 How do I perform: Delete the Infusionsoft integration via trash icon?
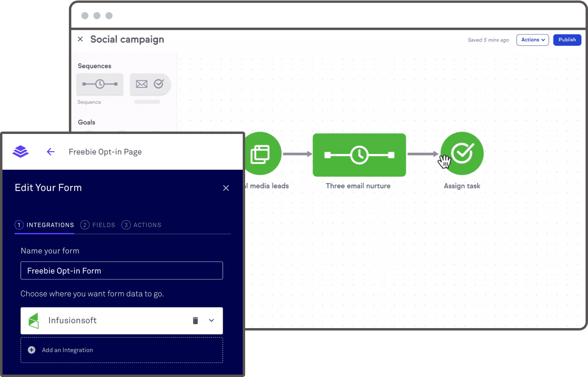pyautogui.click(x=195, y=320)
